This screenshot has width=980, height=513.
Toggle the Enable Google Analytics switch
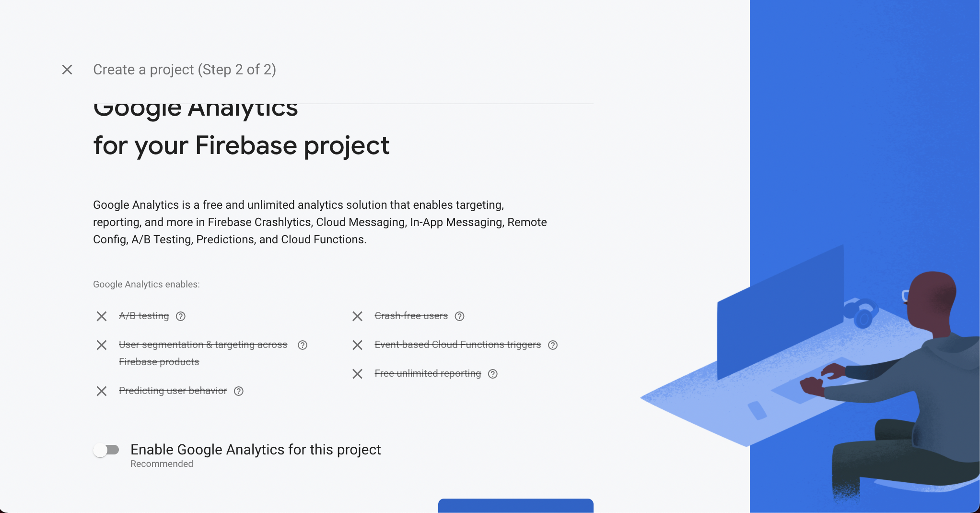[x=106, y=450]
